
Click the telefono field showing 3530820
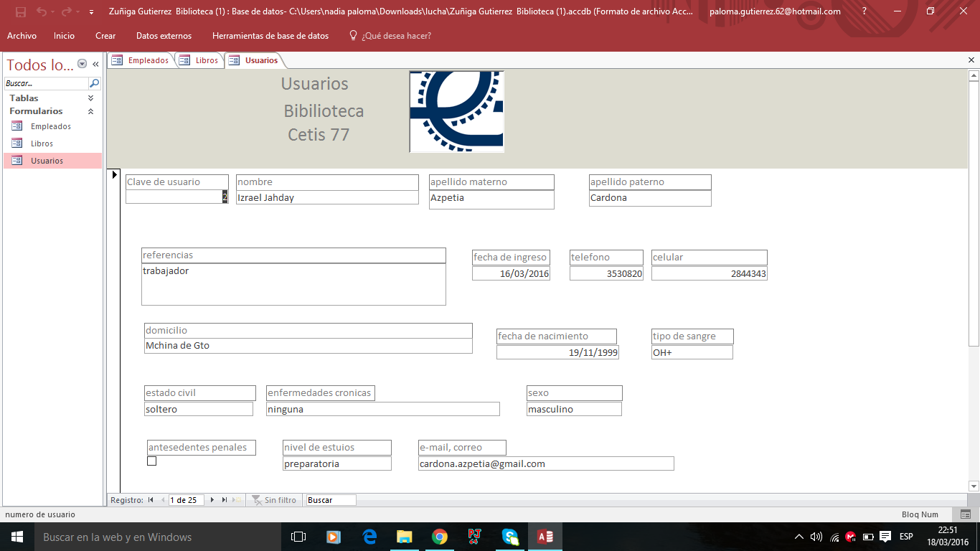click(x=606, y=273)
